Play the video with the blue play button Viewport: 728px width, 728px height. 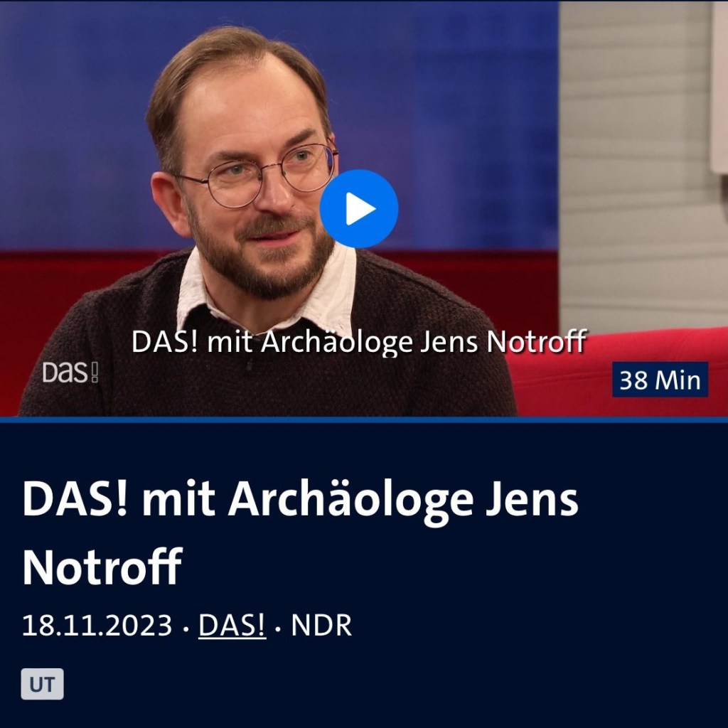pyautogui.click(x=359, y=208)
